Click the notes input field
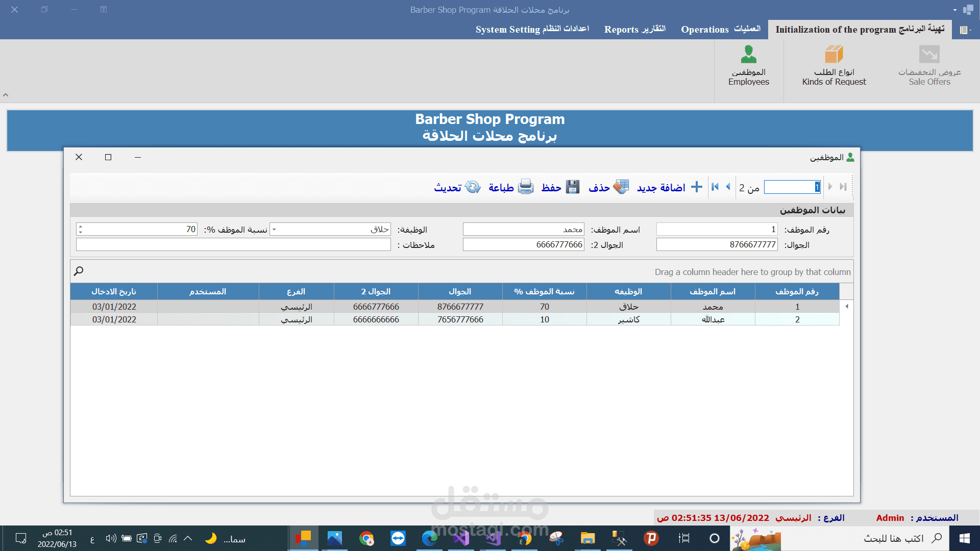Image resolution: width=980 pixels, height=551 pixels. (x=233, y=245)
